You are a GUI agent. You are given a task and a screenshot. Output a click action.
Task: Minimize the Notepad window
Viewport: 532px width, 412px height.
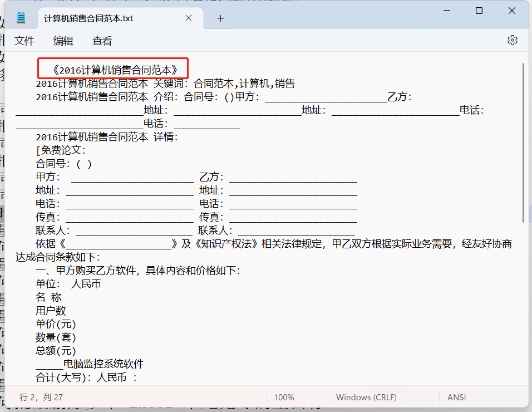(x=447, y=11)
